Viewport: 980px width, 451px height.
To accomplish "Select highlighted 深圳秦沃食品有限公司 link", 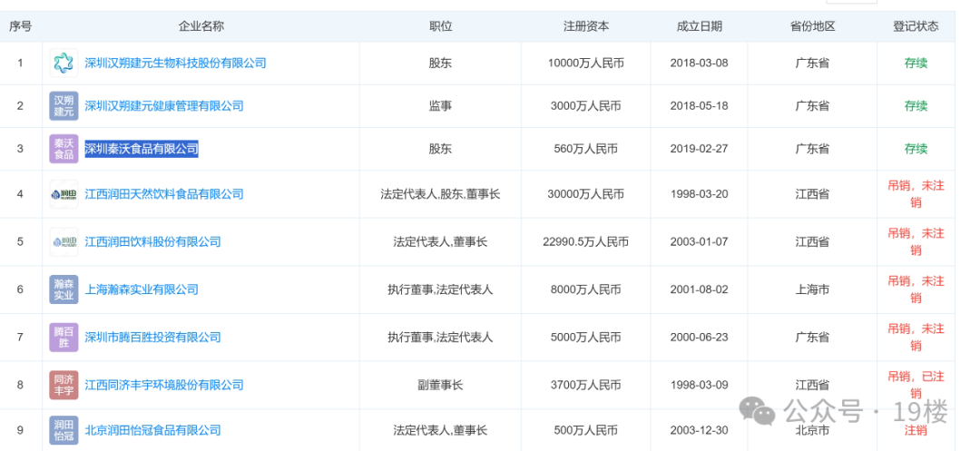I will pos(142,149).
